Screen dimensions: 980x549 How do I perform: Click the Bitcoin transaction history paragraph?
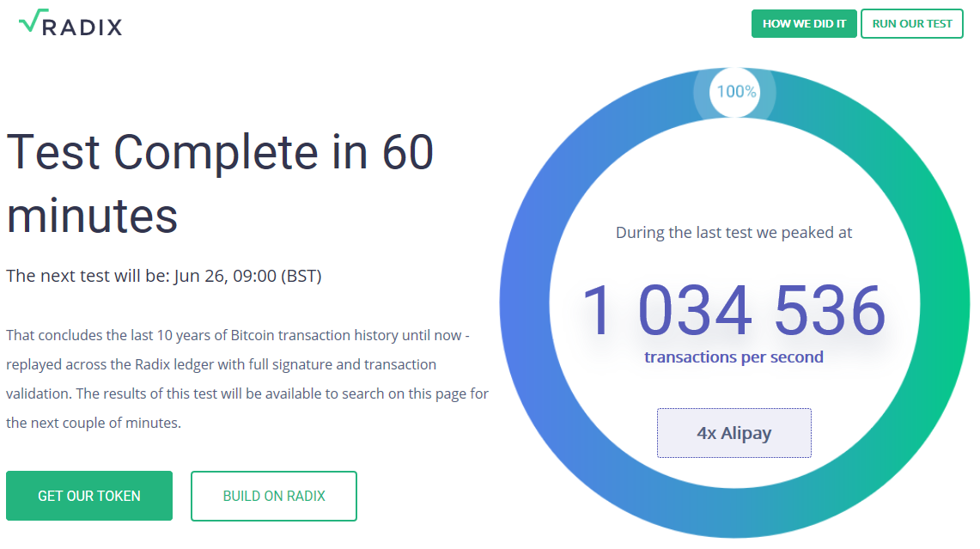coord(247,379)
